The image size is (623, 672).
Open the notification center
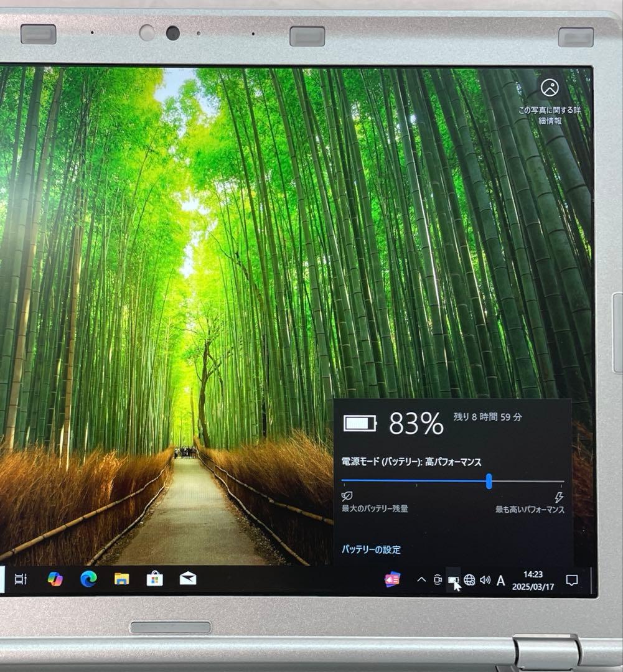click(571, 580)
